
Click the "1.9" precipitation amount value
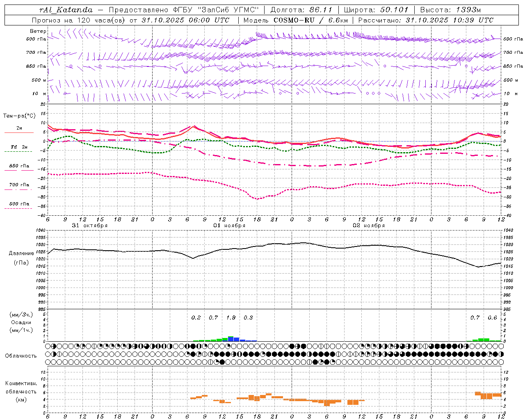tap(231, 317)
